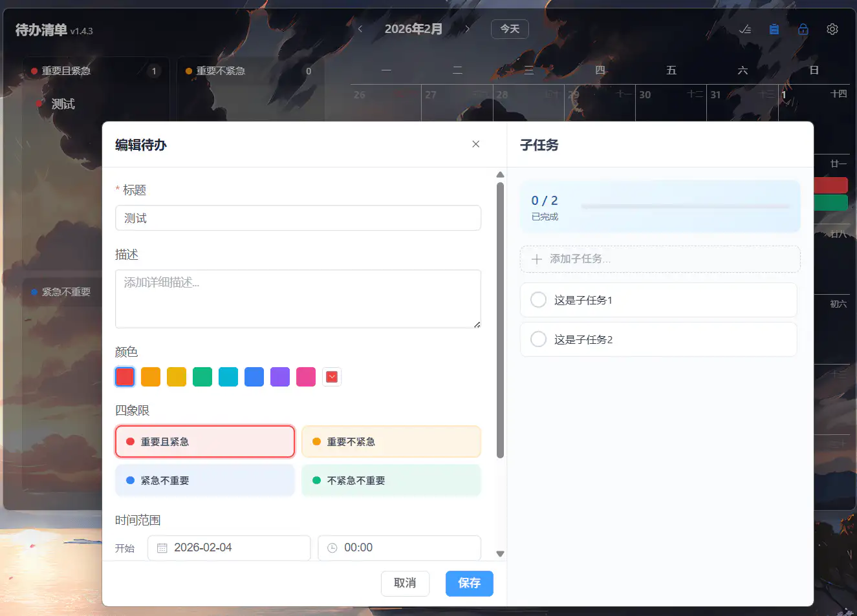Mark 这是子任务1 as complete
This screenshot has height=616, width=857.
538,300
